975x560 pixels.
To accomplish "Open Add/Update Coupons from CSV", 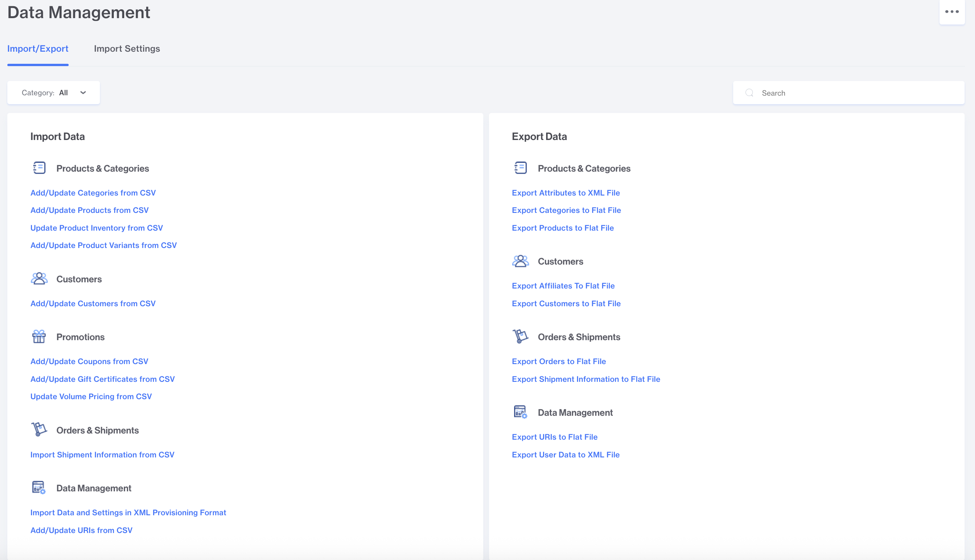I will 89,361.
